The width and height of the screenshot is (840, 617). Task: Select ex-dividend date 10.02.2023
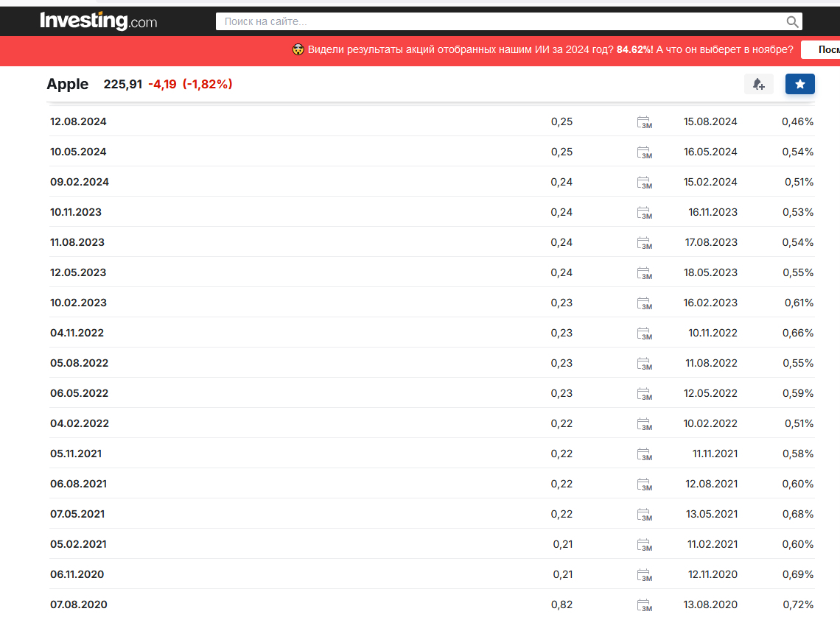pos(78,303)
